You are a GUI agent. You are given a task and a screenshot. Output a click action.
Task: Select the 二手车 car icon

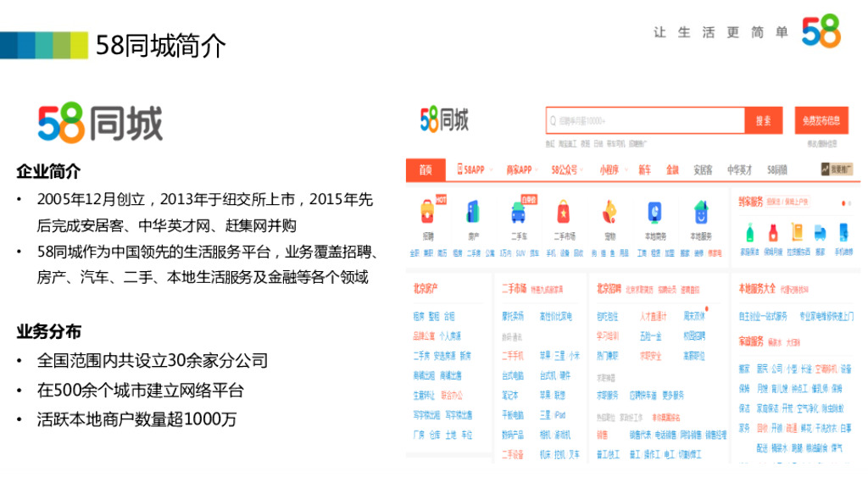(x=518, y=212)
